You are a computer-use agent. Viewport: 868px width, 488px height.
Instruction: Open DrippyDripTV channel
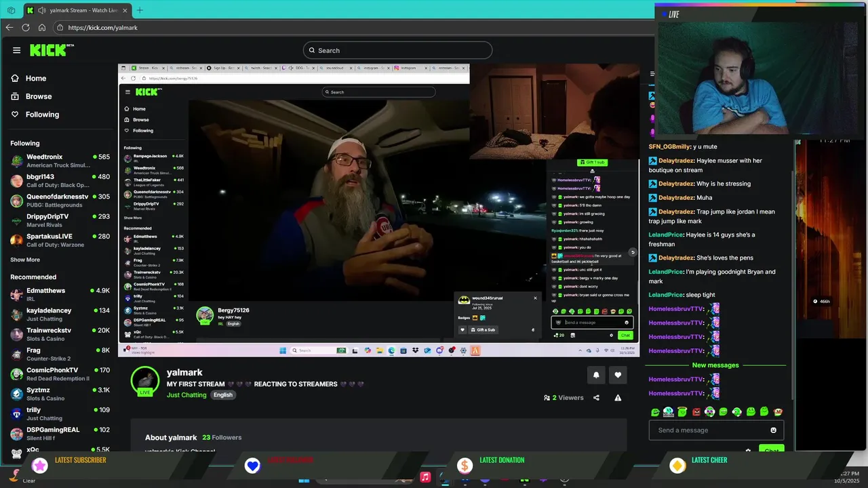click(x=60, y=220)
